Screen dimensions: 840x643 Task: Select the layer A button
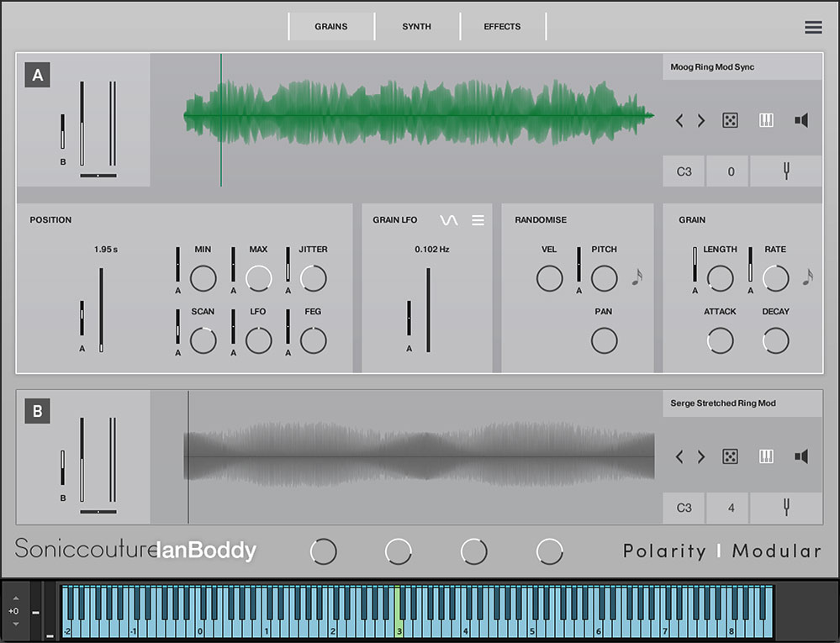tap(38, 76)
